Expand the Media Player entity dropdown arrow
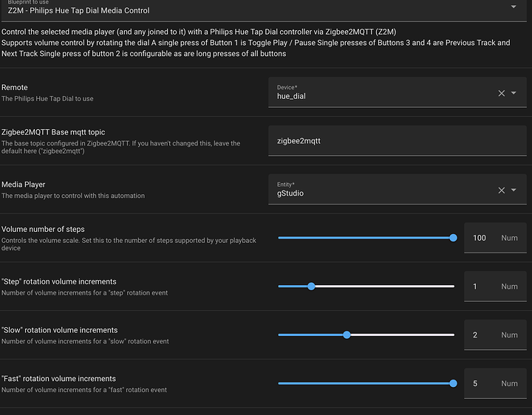 515,190
